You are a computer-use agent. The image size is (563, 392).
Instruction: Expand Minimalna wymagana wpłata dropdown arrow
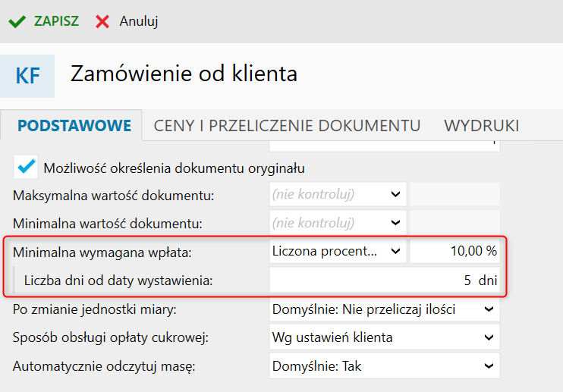395,251
